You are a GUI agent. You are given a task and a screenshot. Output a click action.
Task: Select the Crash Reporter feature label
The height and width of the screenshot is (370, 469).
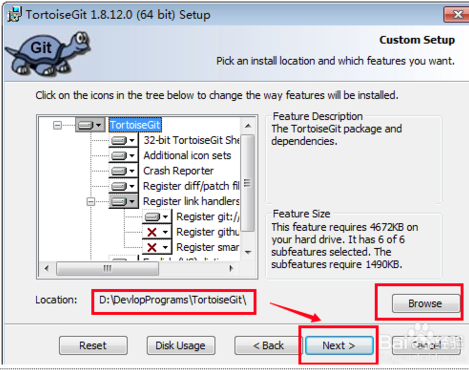178,171
